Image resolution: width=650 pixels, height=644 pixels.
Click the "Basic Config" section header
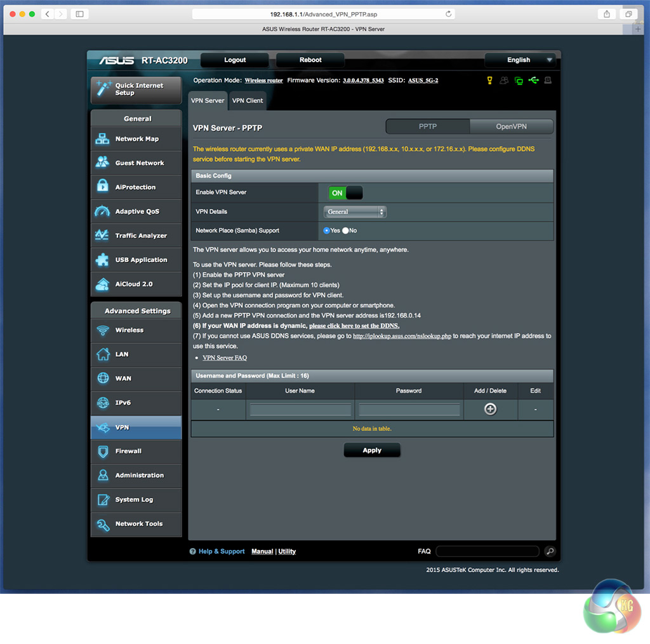pos(372,176)
